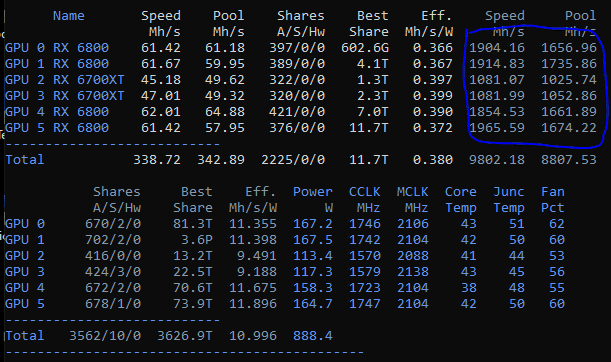Click speed value 61.67 for GPU 1
Image resolution: width=611 pixels, height=362 pixels.
click(161, 64)
